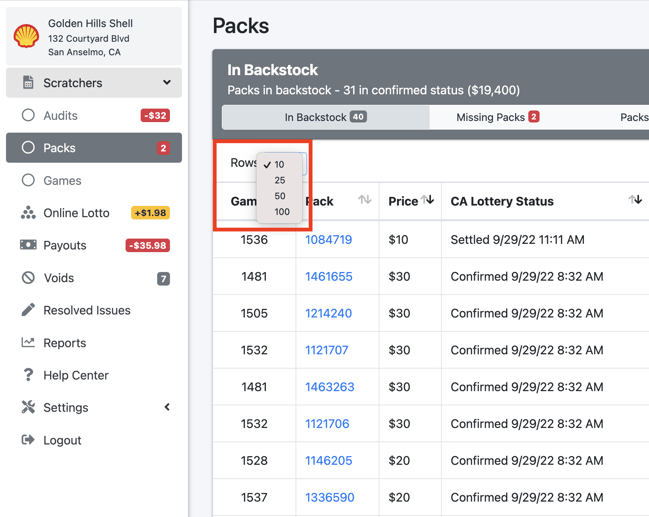The image size is (649, 517).
Task: Click the Shell logo icon
Action: (x=26, y=37)
